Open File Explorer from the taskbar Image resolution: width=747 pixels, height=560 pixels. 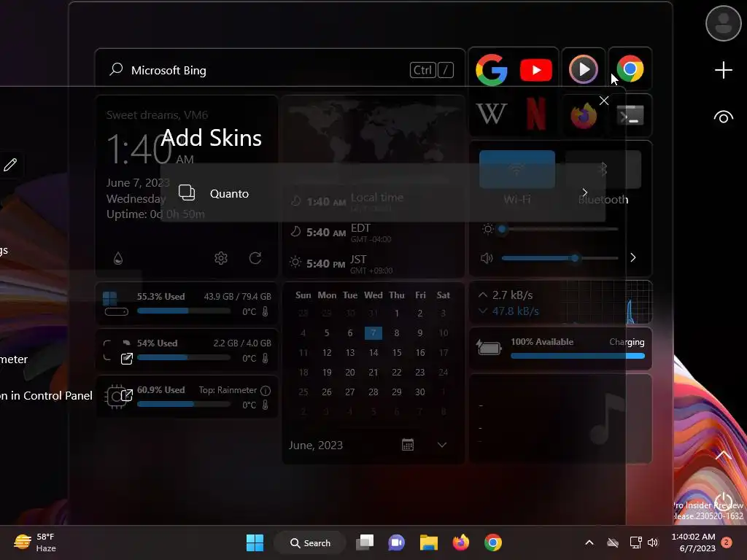[x=429, y=542]
